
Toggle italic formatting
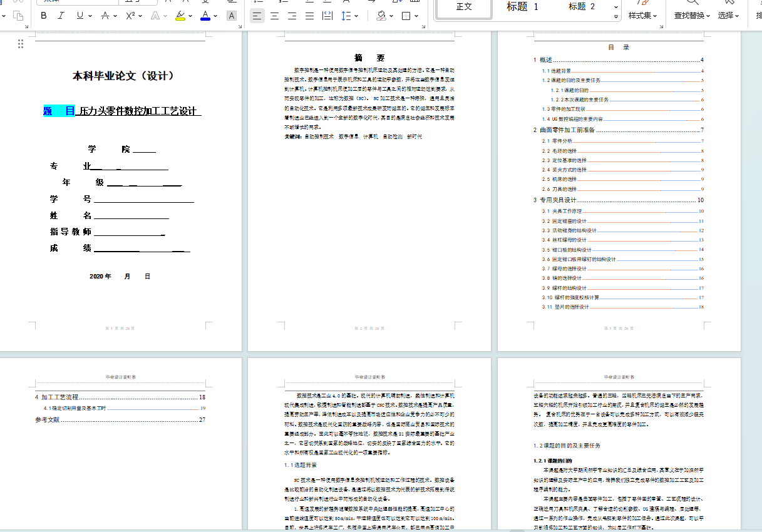pos(61,16)
